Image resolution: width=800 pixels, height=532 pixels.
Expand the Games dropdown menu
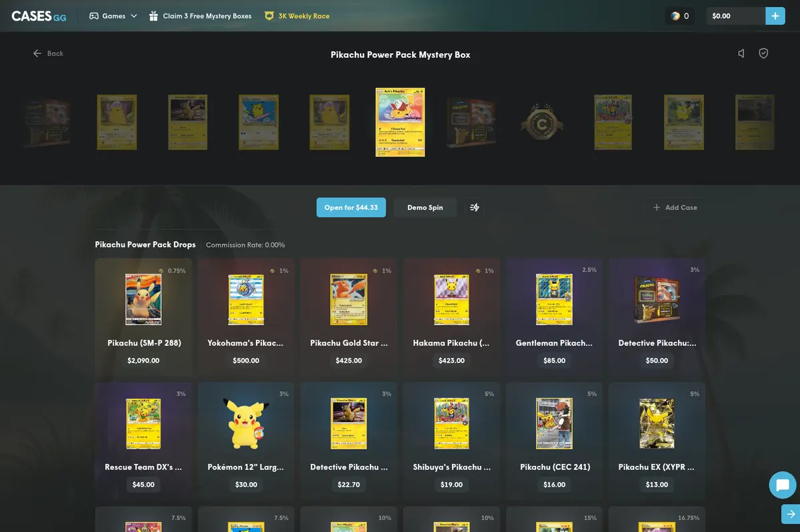click(113, 16)
